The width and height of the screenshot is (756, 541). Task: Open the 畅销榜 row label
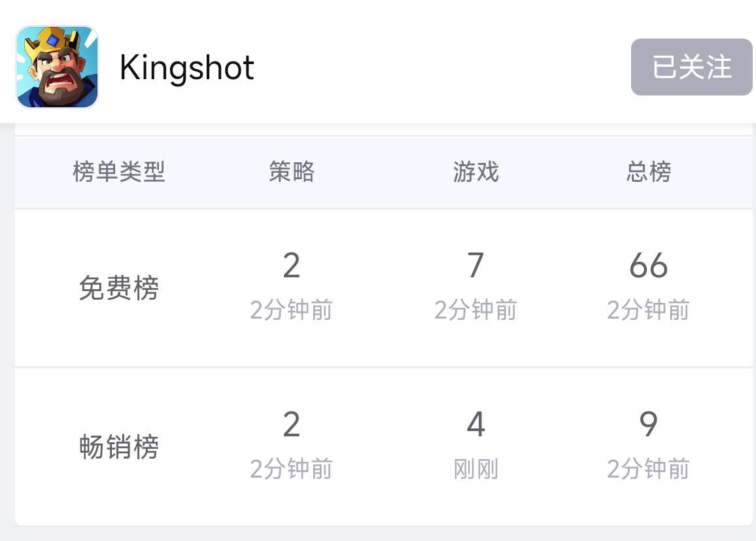pos(118,447)
